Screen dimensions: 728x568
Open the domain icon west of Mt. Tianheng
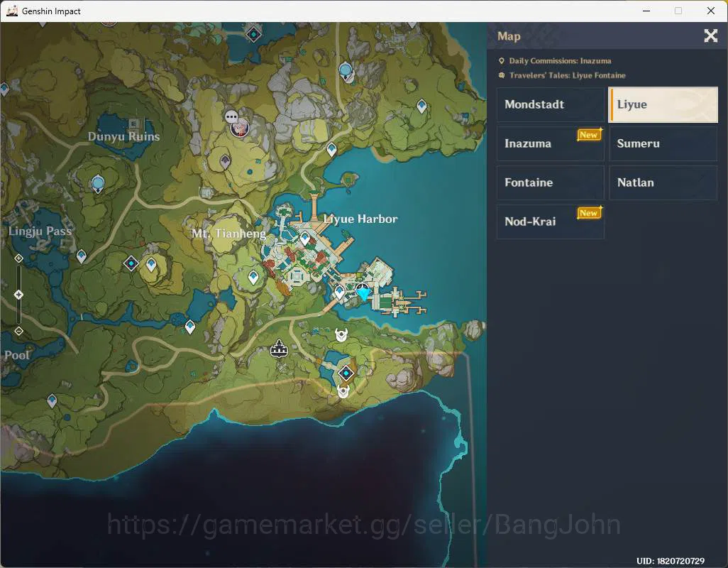(x=131, y=263)
